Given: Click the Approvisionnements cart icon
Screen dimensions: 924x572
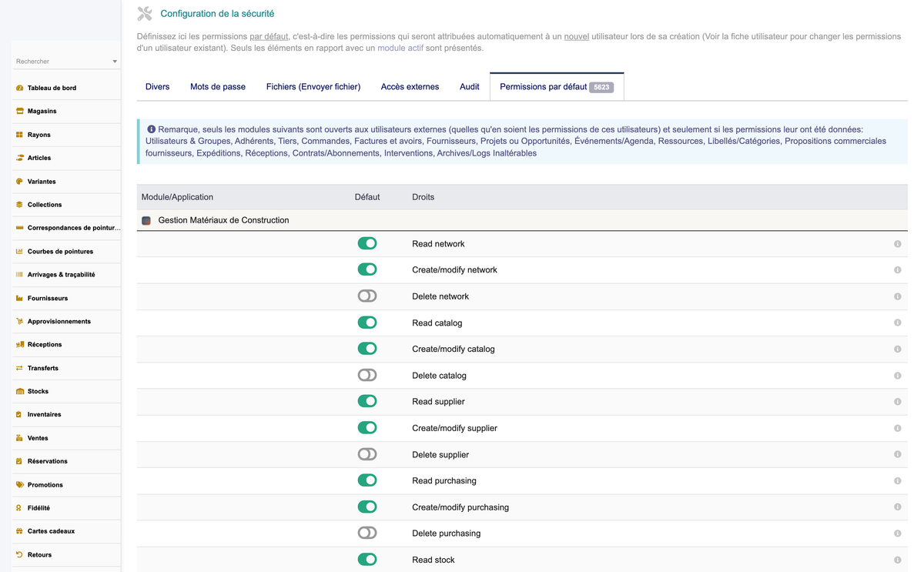Looking at the screenshot, I should (x=19, y=321).
